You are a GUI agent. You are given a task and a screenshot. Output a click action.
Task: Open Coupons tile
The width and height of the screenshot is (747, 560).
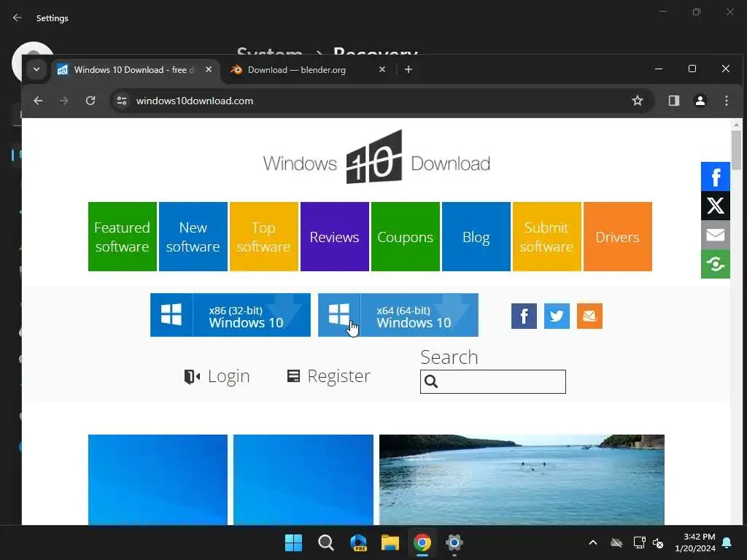[406, 237]
